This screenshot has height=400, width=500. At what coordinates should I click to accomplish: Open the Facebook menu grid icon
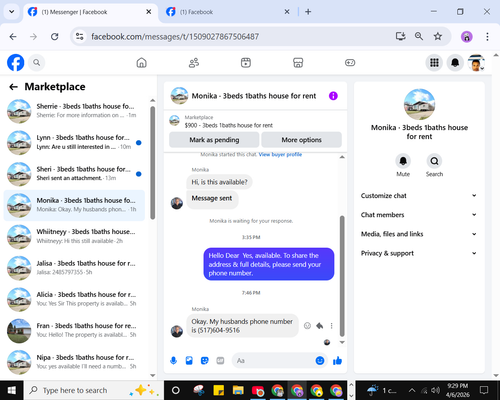tap(434, 63)
